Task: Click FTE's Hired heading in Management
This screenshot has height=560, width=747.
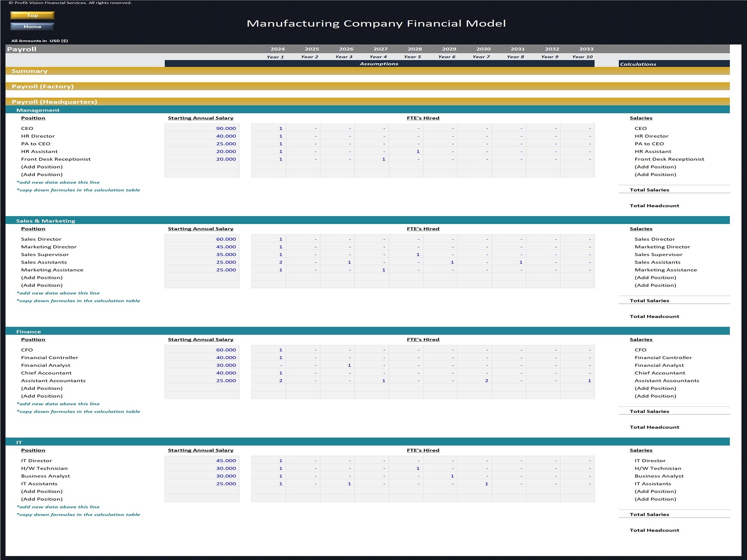Action: (423, 118)
